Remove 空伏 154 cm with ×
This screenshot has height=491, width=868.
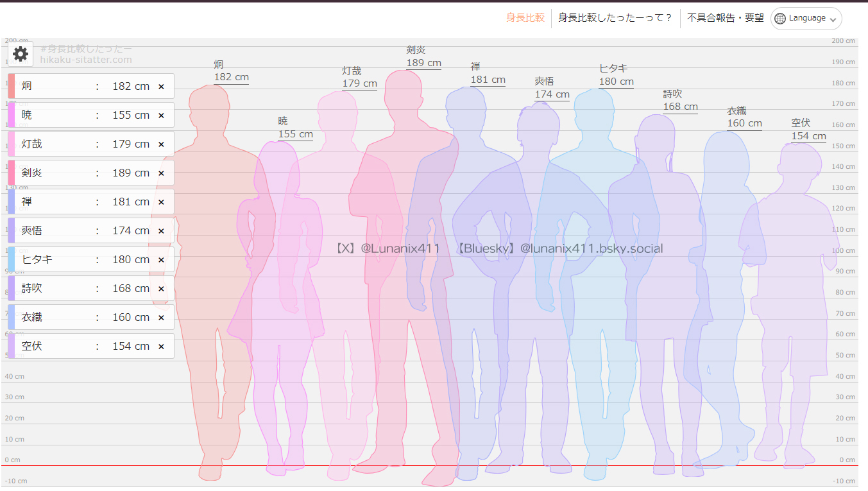161,346
